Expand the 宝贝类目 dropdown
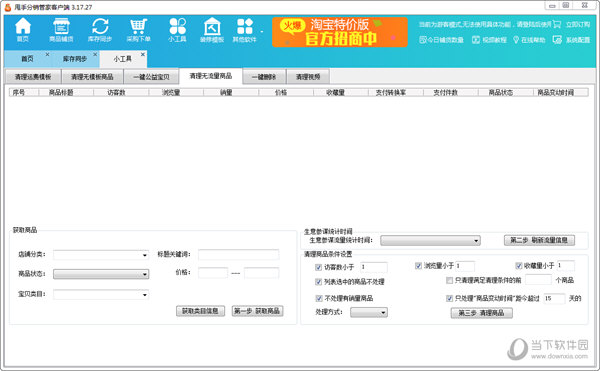 click(101, 295)
